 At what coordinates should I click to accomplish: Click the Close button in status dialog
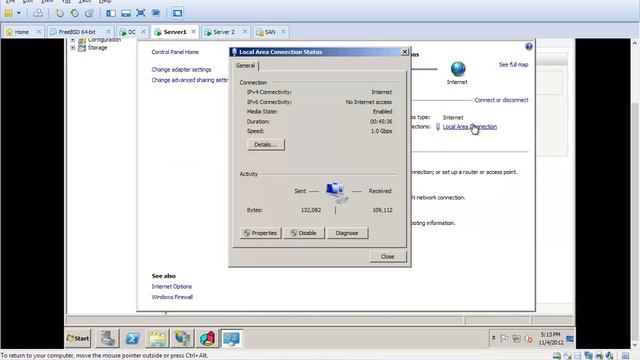pos(387,257)
